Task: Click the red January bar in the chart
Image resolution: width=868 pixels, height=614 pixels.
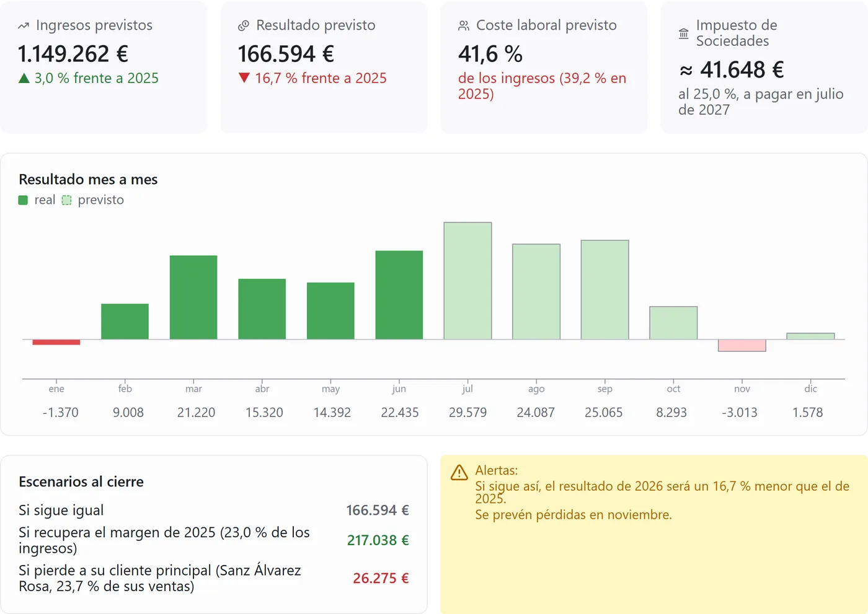Action: [x=56, y=342]
